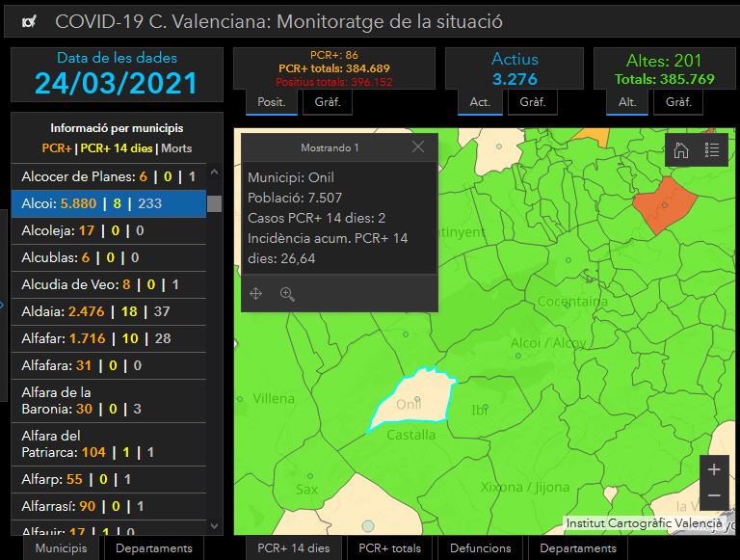Switch to PCR+ totals map tab
The image size is (740, 560).
(x=389, y=547)
